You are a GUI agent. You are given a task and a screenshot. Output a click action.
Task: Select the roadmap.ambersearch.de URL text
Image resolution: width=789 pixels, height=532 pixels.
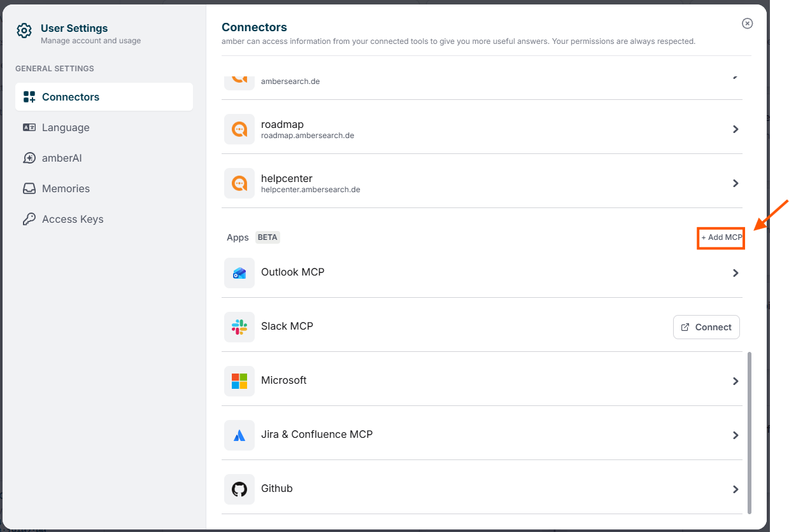coord(308,136)
